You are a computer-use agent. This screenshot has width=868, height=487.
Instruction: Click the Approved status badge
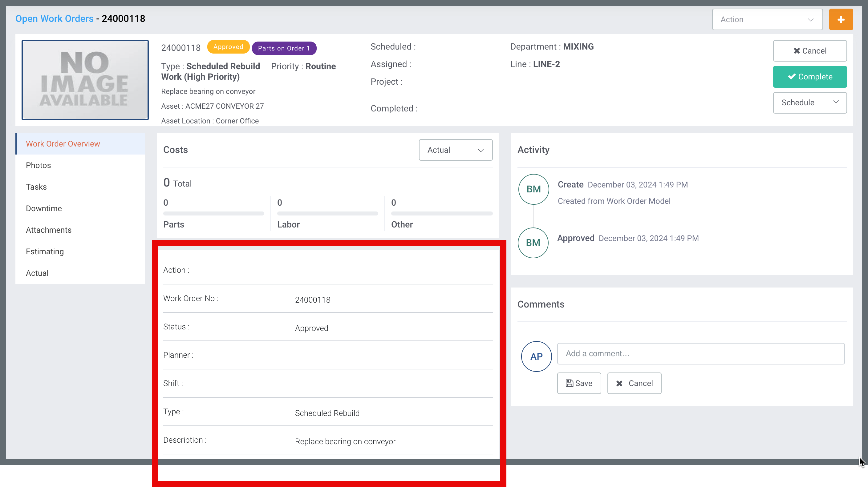(x=228, y=47)
